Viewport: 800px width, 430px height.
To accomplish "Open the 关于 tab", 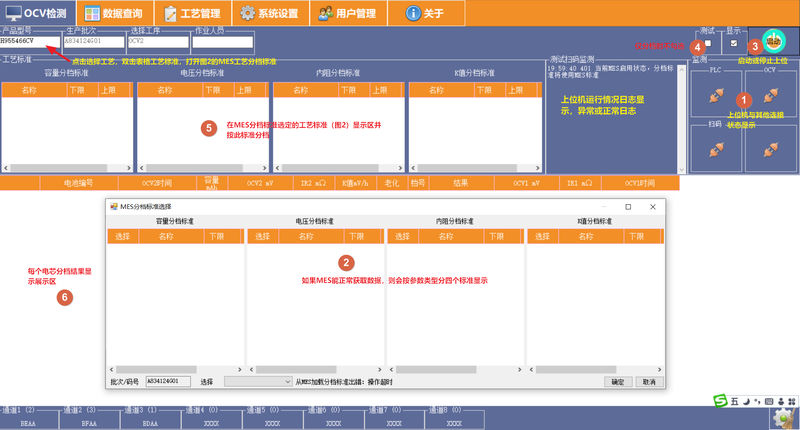I will (426, 13).
